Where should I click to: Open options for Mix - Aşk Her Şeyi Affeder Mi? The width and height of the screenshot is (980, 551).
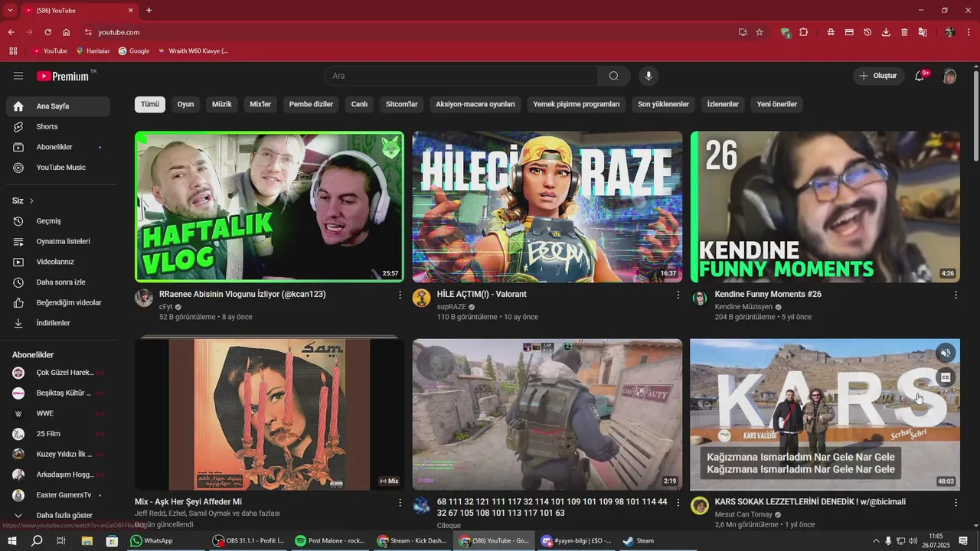click(x=400, y=503)
